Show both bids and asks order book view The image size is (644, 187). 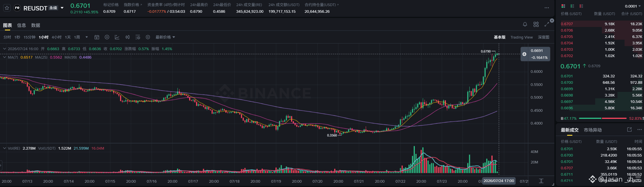563,6
